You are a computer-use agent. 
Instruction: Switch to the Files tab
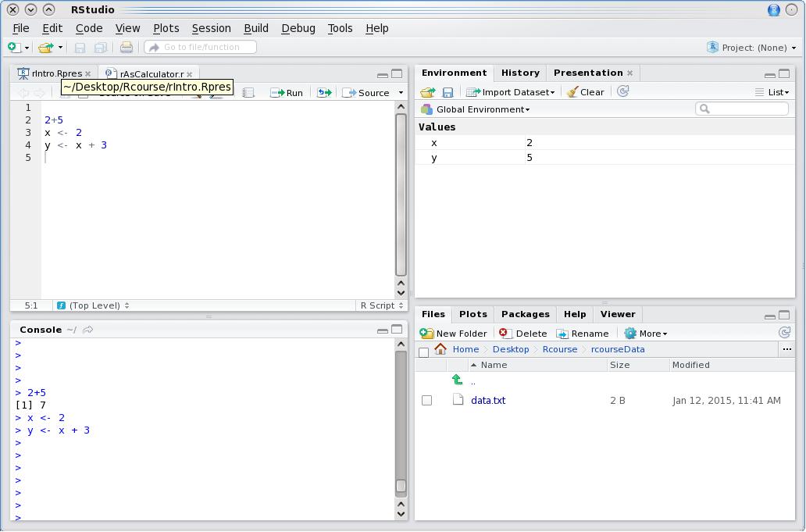[x=433, y=314]
